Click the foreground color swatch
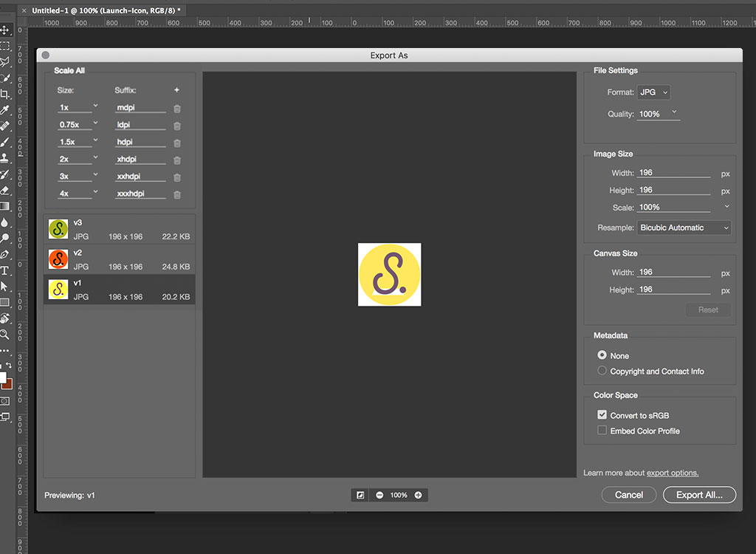756x554 pixels. pyautogui.click(x=3, y=377)
